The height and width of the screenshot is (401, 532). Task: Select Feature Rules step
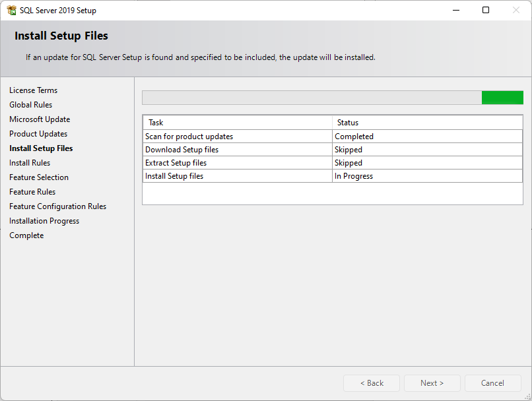[x=32, y=192]
